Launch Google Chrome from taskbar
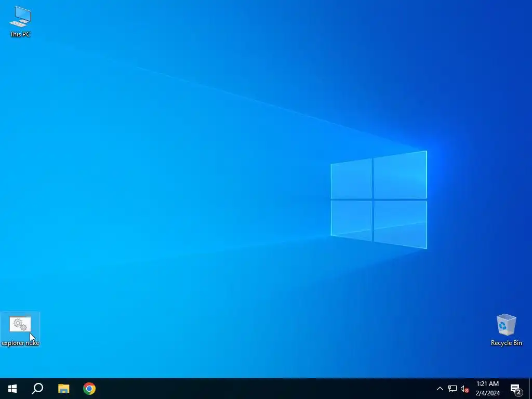 coord(89,389)
